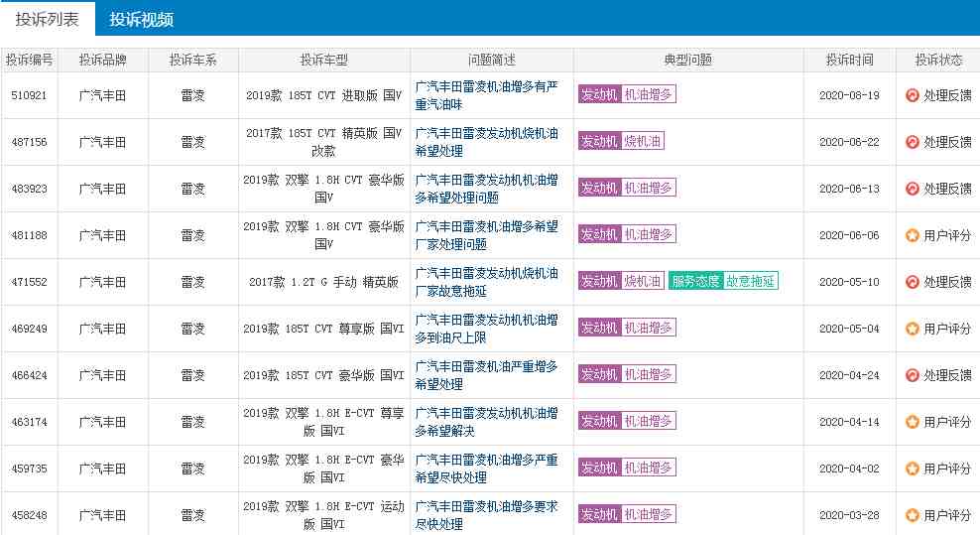
Task: Click the 用户评分 star icon for complaint 458248
Action: [913, 515]
